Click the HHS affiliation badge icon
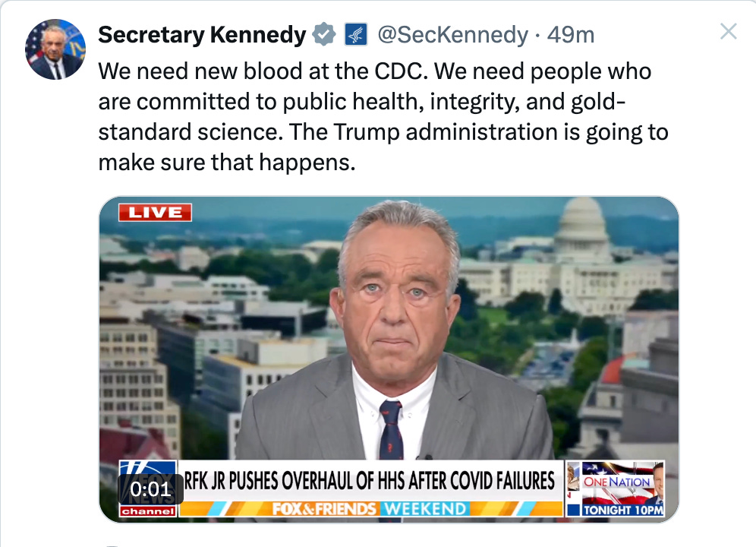 pyautogui.click(x=356, y=35)
